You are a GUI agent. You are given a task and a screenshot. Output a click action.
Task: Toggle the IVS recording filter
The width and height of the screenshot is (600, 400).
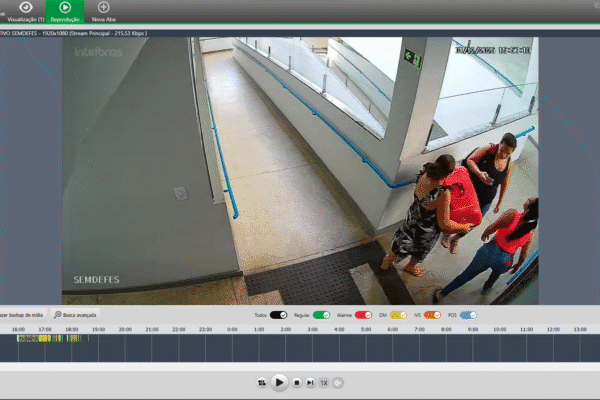click(432, 314)
